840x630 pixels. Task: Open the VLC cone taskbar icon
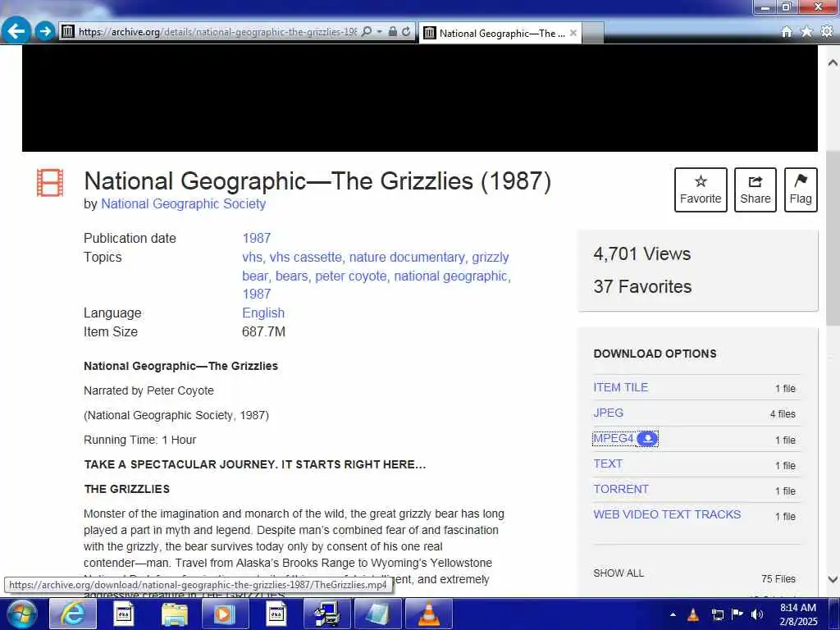pyautogui.click(x=428, y=614)
